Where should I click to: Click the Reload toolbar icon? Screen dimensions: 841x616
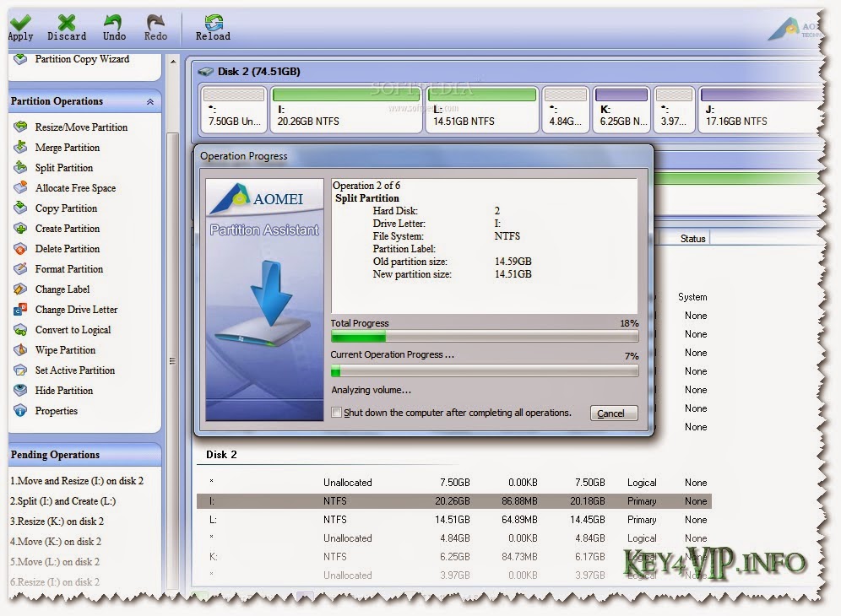pyautogui.click(x=214, y=23)
